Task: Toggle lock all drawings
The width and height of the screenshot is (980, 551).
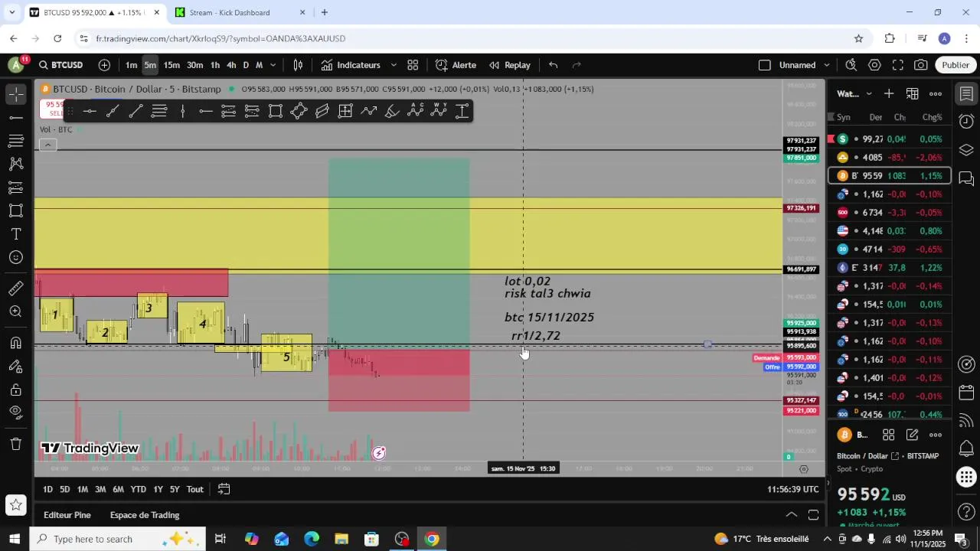Action: coord(16,390)
